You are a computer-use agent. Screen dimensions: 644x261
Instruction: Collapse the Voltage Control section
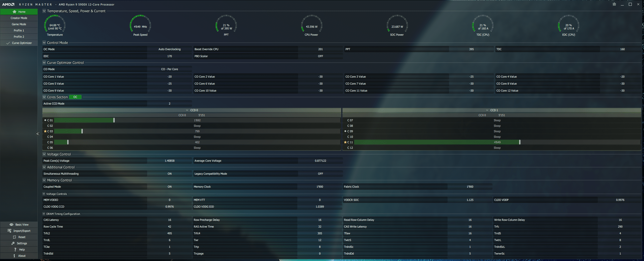(44, 154)
